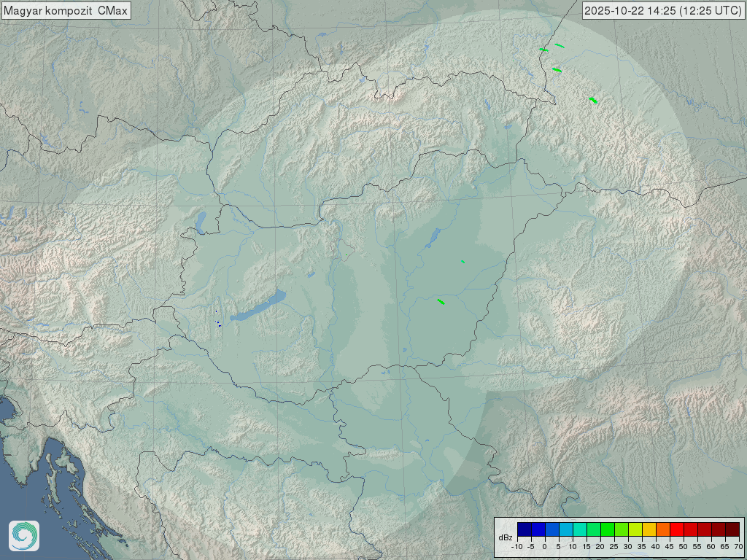Pick the dark navy -10 dBz legend swatch
This screenshot has width=747, height=560.
(524, 529)
